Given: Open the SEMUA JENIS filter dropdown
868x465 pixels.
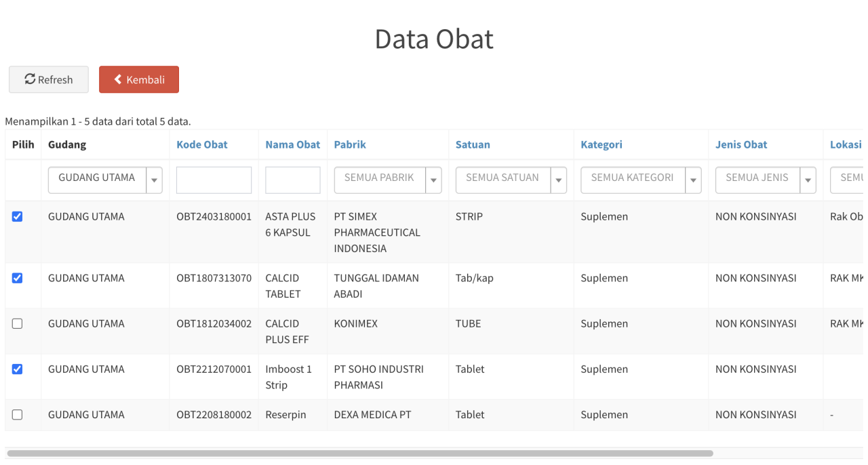Looking at the screenshot, I should (x=766, y=180).
